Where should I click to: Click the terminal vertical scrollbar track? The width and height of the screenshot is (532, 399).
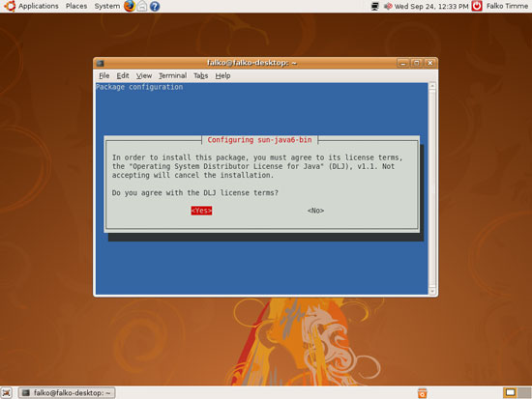(x=432, y=188)
